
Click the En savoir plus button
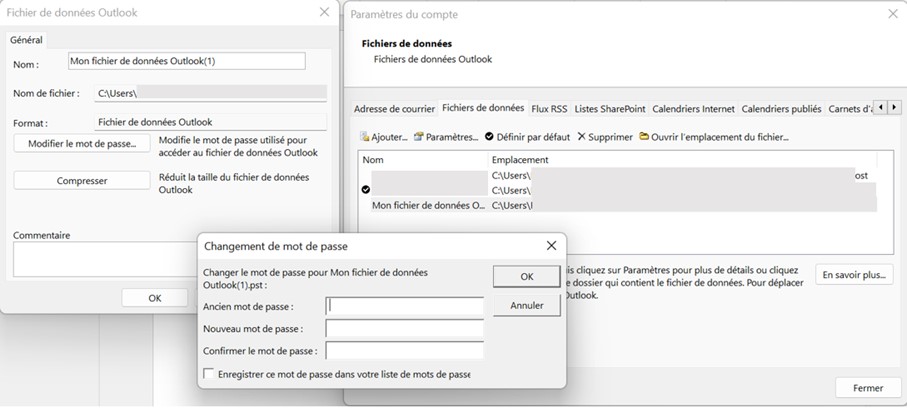[854, 275]
